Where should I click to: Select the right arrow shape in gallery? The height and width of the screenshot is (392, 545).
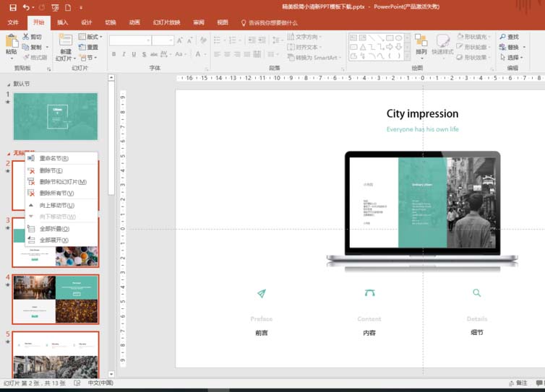click(x=390, y=46)
